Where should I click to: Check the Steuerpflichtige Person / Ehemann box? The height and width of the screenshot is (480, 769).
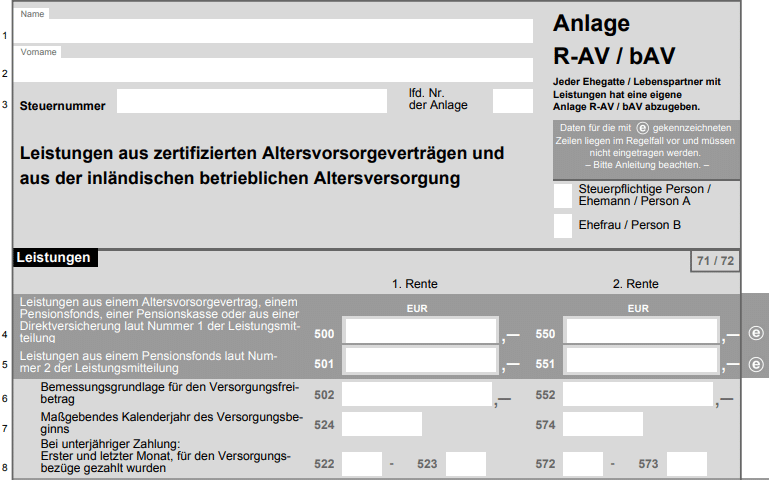(x=563, y=195)
